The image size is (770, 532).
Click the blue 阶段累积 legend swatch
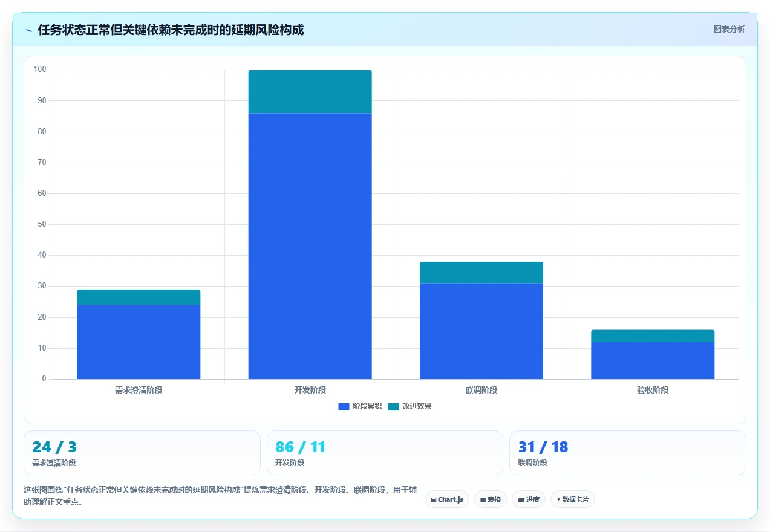(x=344, y=406)
